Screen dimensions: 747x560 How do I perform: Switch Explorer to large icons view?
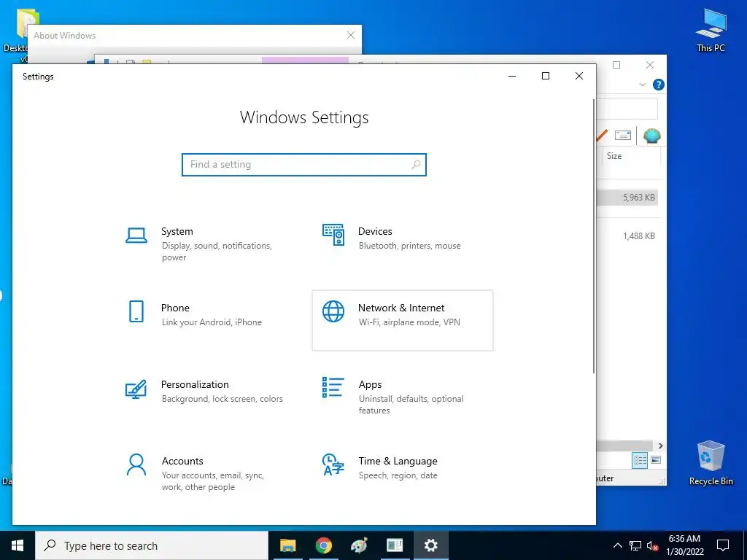[656, 460]
